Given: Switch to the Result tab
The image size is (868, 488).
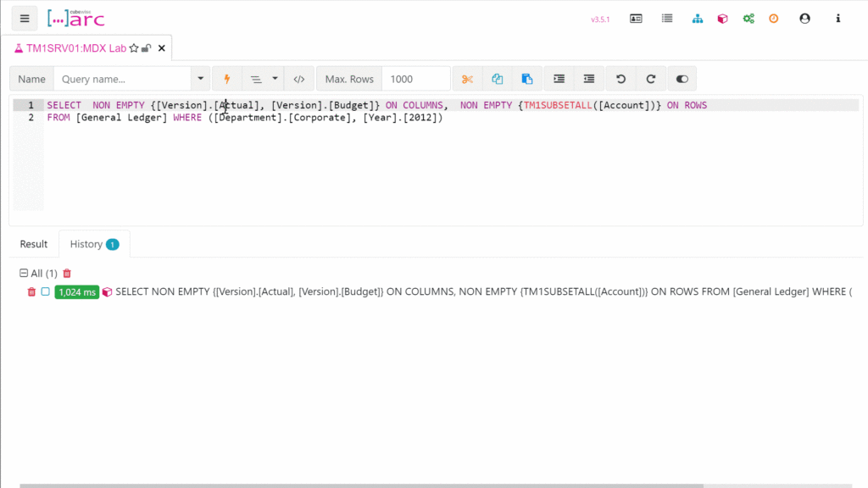Looking at the screenshot, I should 34,244.
